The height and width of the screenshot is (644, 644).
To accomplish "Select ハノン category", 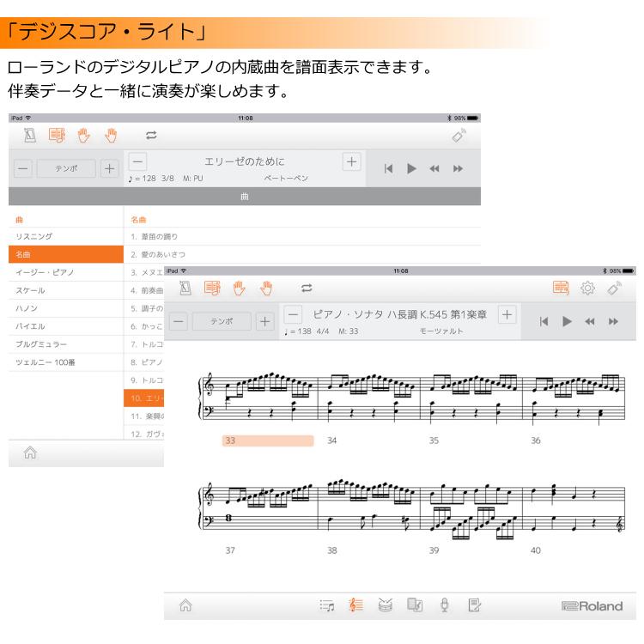I will pyautogui.click(x=66, y=308).
